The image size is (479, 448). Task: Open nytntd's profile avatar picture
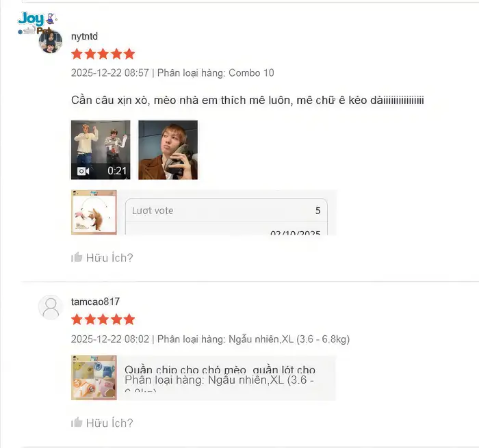click(x=51, y=41)
